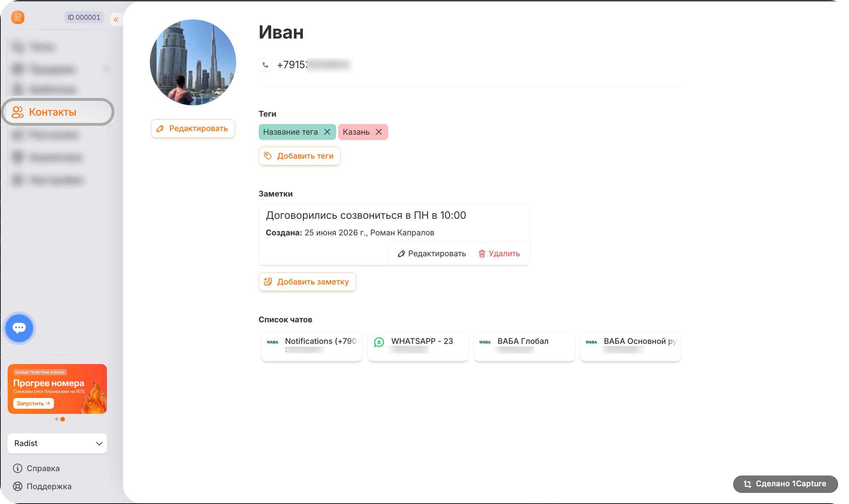The width and height of the screenshot is (849, 504).
Task: Click the Казань tag label
Action: 356,132
